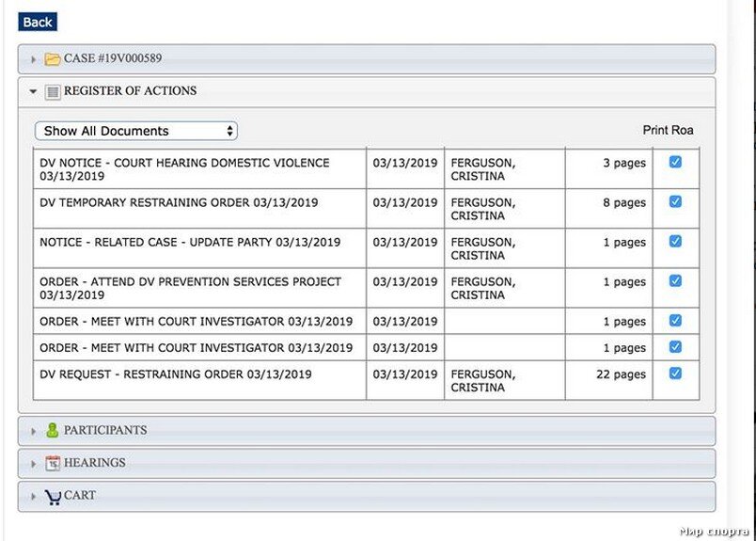Image resolution: width=756 pixels, height=541 pixels.
Task: Expand the Hearings section arrow
Action: [33, 464]
